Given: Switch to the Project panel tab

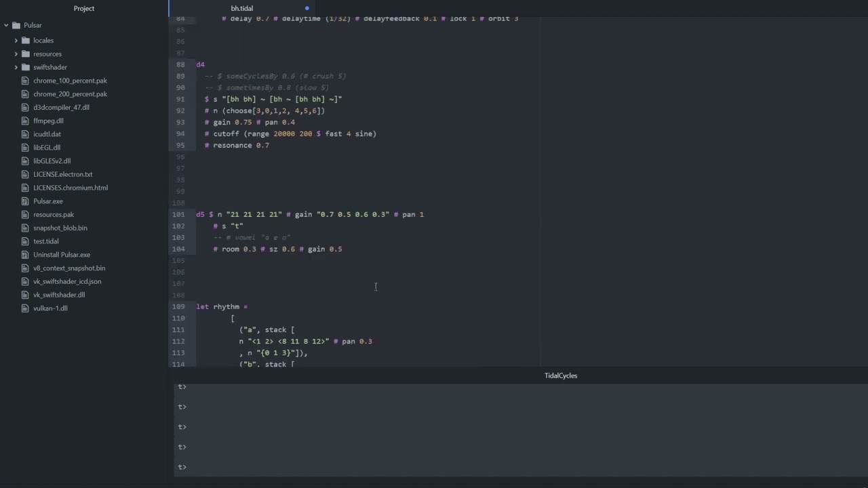Looking at the screenshot, I should click(x=84, y=8).
